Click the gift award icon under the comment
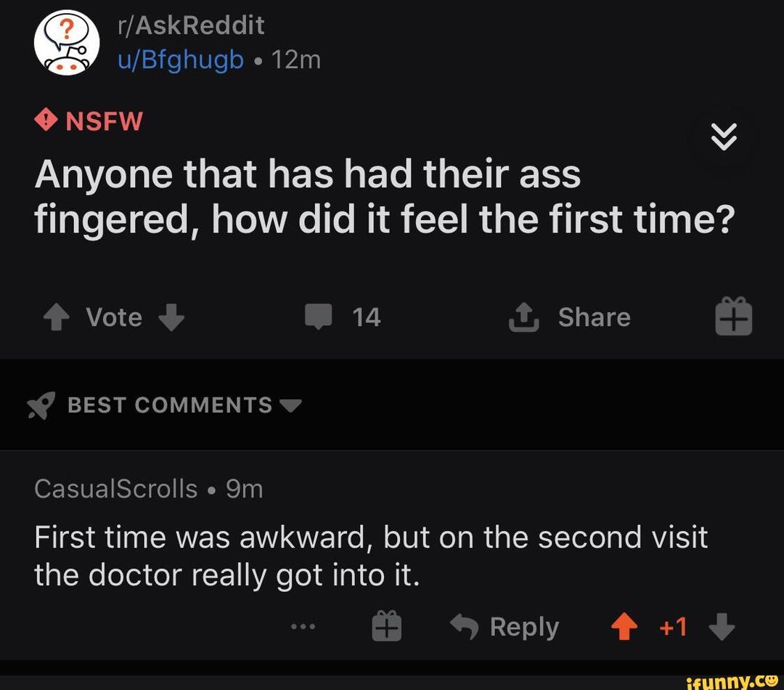 (387, 626)
